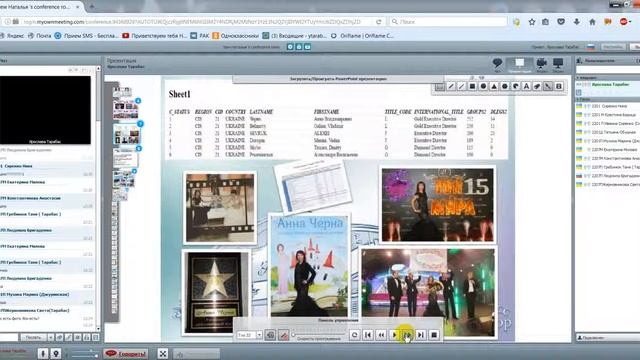Click the loop/repeat playback button

(x=354, y=335)
